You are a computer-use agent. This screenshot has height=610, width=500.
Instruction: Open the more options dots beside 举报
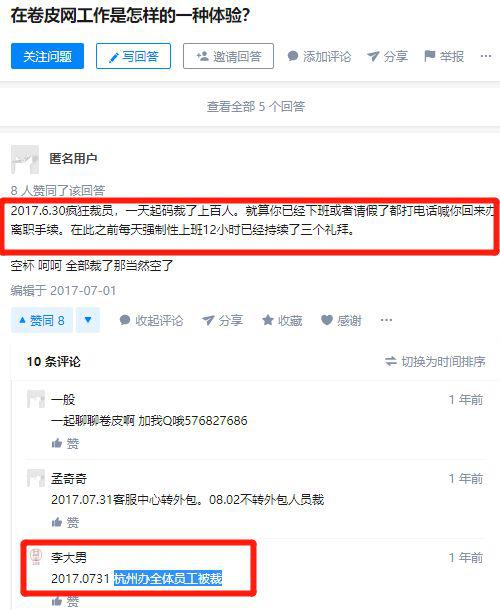486,56
